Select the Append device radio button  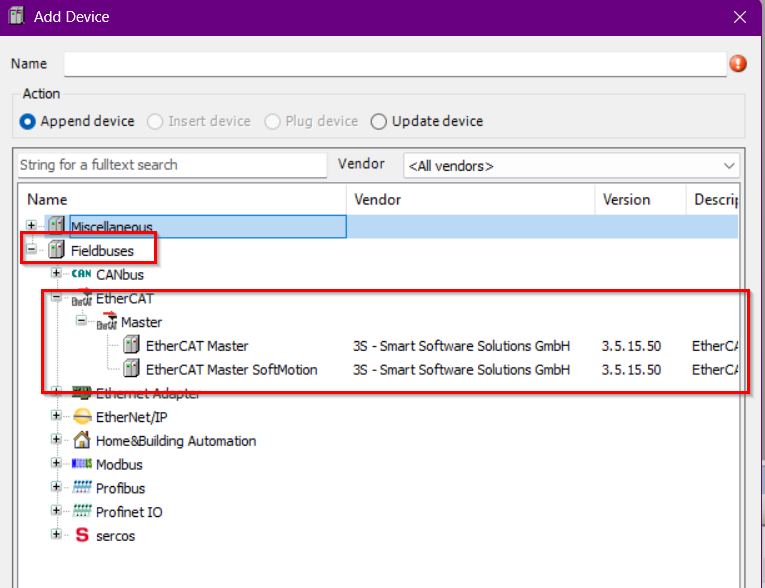tap(28, 121)
